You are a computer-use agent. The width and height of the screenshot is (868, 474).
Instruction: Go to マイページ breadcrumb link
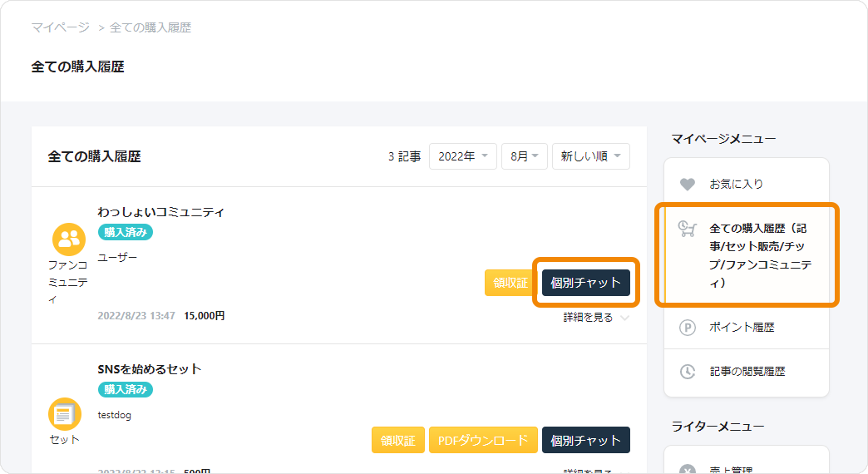(x=60, y=27)
